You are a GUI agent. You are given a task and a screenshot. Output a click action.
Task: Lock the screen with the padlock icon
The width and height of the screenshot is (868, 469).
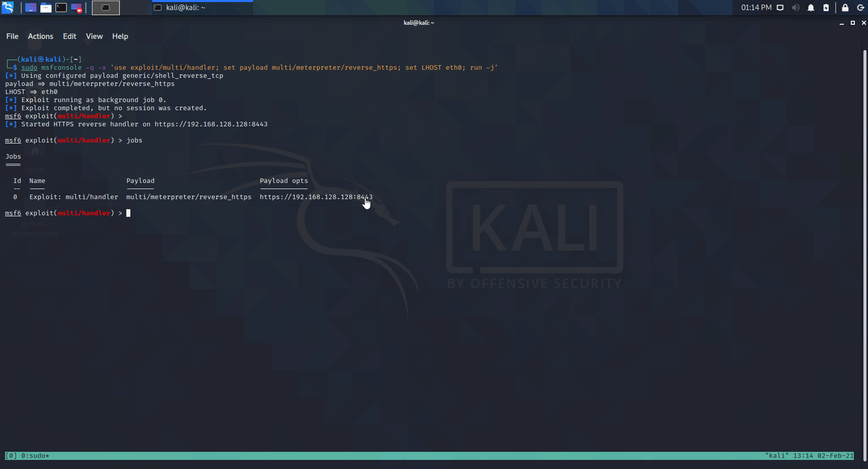[x=845, y=8]
